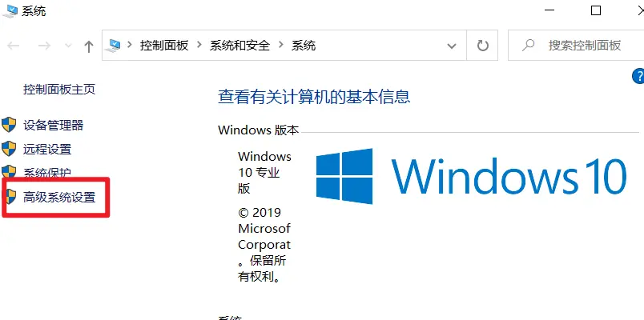Select the 系统和安全 breadcrumb item
Image resolution: width=644 pixels, height=320 pixels.
click(239, 45)
